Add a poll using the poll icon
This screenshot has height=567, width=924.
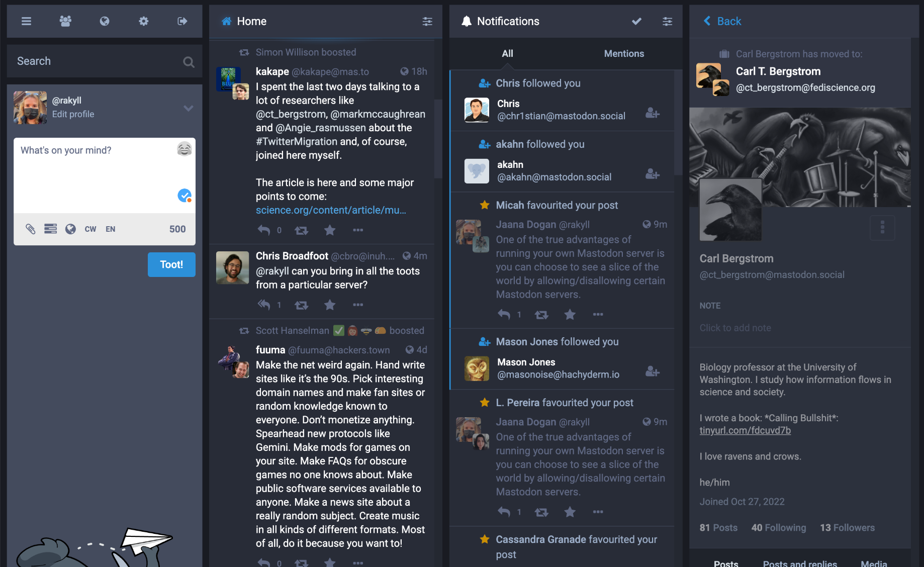click(x=50, y=229)
